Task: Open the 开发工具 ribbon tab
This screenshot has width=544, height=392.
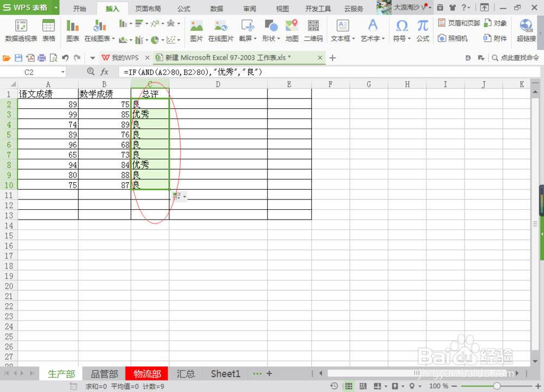Action: [x=318, y=9]
